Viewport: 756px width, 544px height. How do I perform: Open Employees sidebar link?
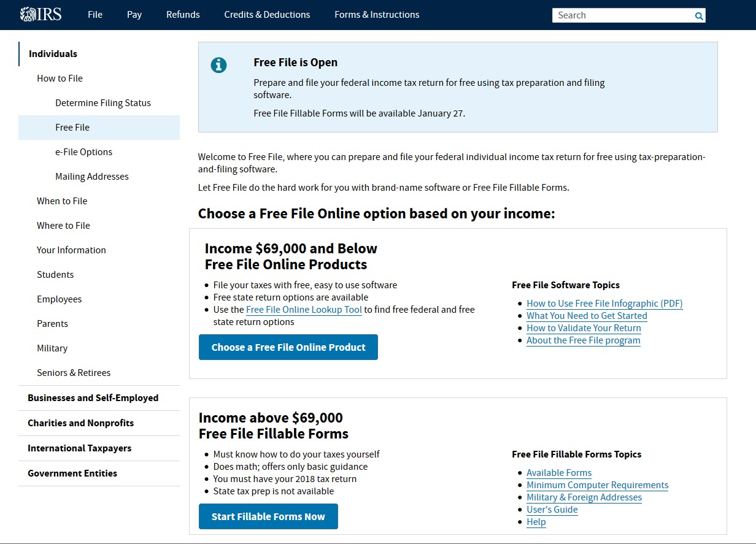59,299
